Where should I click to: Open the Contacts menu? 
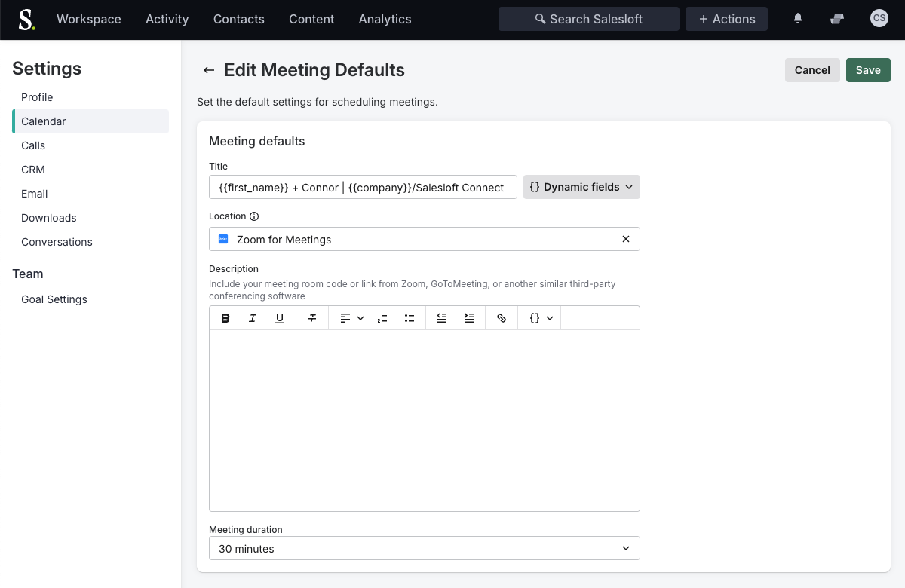239,19
